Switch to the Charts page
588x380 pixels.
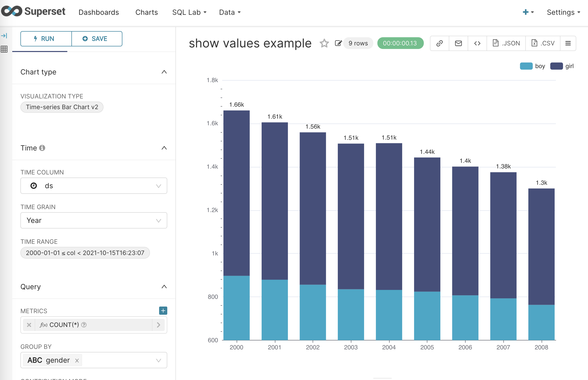pyautogui.click(x=146, y=12)
